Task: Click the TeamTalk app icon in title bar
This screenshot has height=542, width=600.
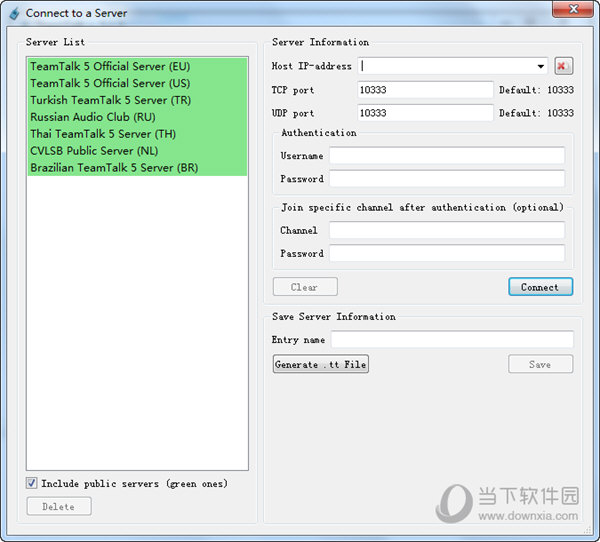Action: (x=15, y=13)
